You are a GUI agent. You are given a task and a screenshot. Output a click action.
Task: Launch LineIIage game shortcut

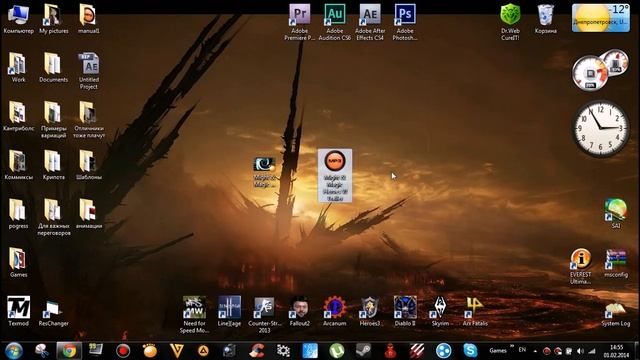point(229,311)
